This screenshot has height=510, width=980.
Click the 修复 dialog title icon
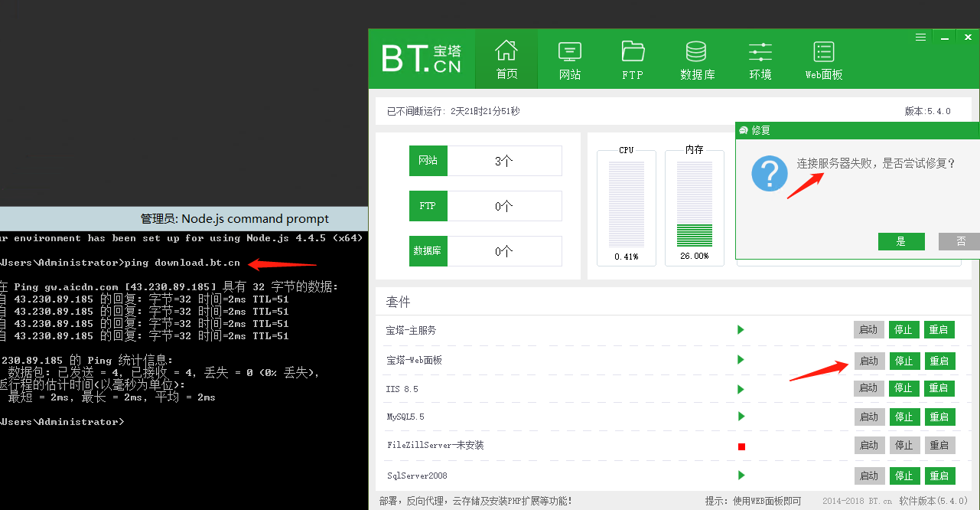point(743,130)
